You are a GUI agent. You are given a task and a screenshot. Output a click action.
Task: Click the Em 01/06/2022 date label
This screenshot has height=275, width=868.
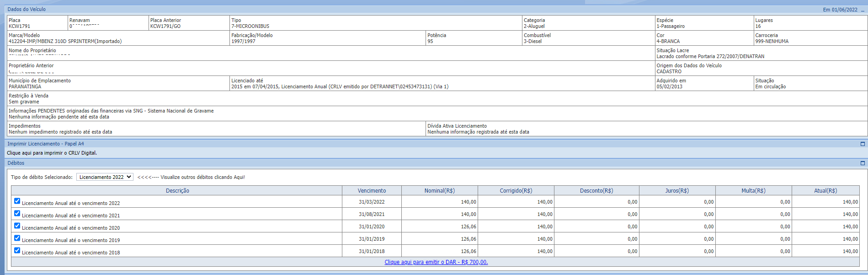[840, 10]
